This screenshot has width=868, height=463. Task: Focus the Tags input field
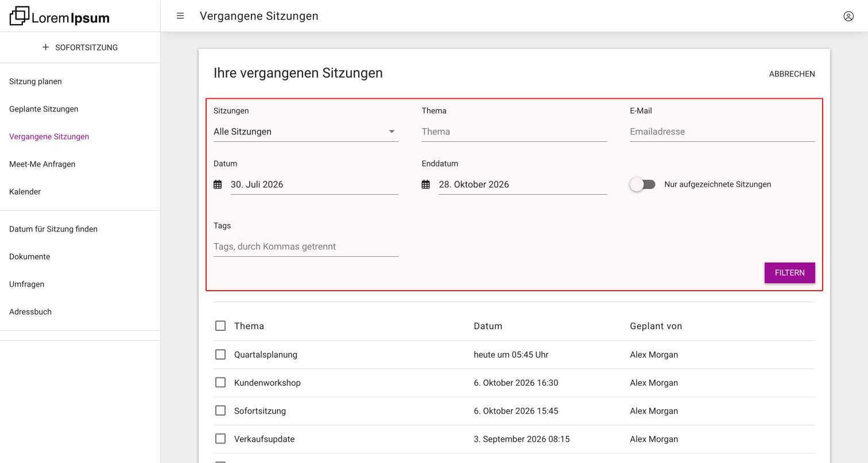coord(306,246)
